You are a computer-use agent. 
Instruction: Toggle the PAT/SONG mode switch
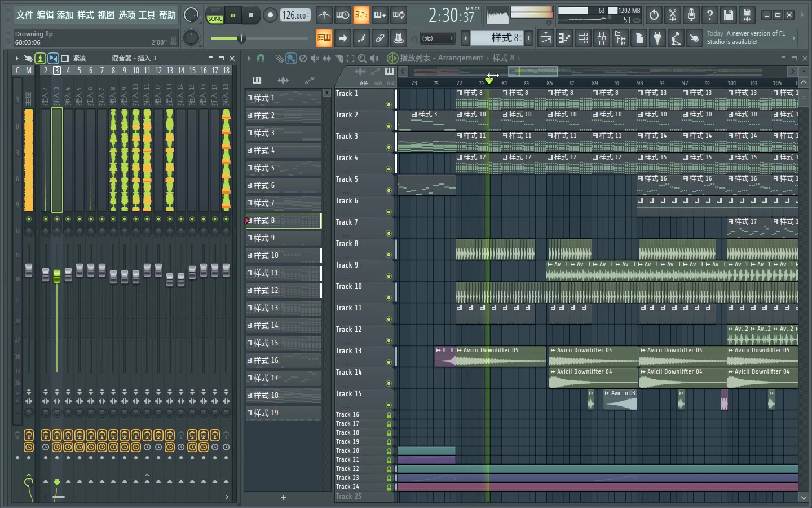[x=215, y=15]
